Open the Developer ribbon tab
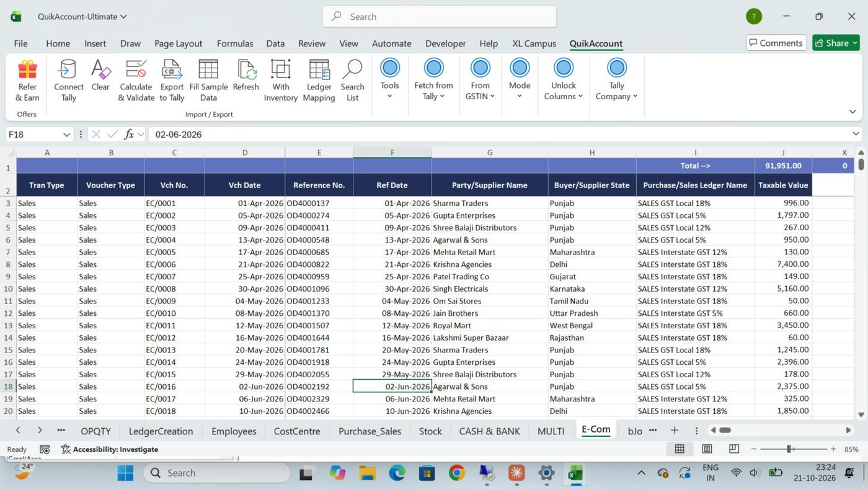868x489 pixels. coord(445,43)
